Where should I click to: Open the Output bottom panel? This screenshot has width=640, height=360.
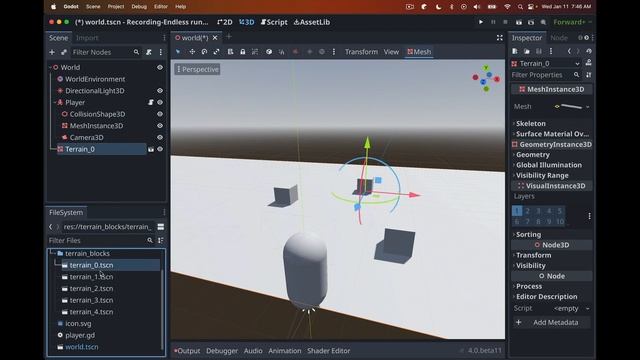[x=187, y=351]
